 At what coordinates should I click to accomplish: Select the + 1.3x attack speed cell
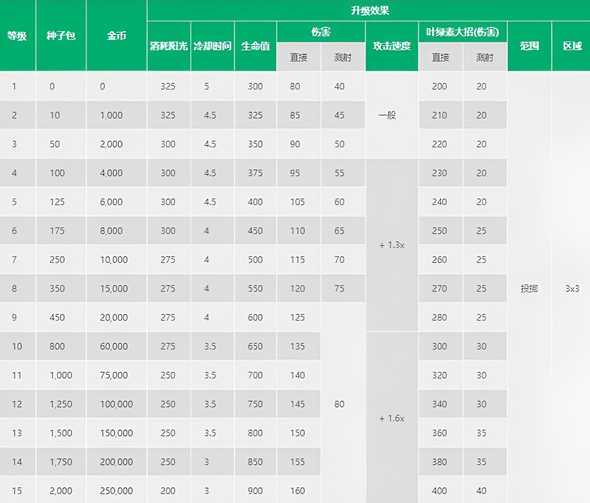[x=392, y=245]
